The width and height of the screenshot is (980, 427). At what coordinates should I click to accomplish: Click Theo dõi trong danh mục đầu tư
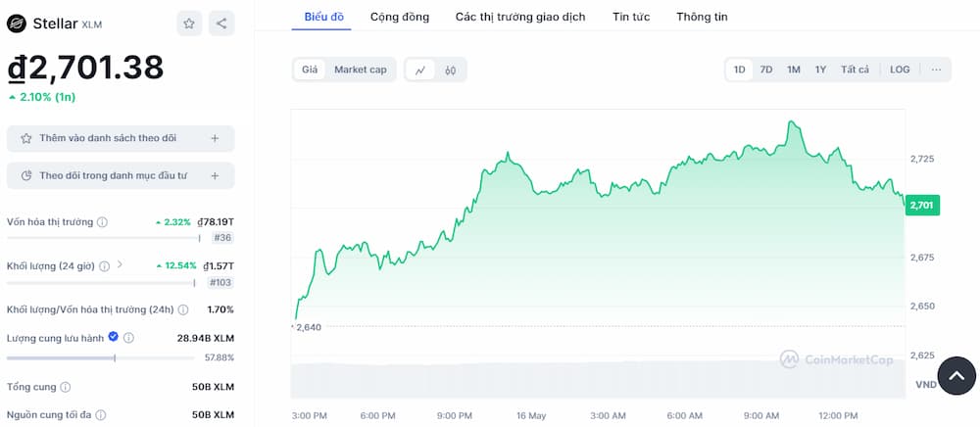(113, 175)
